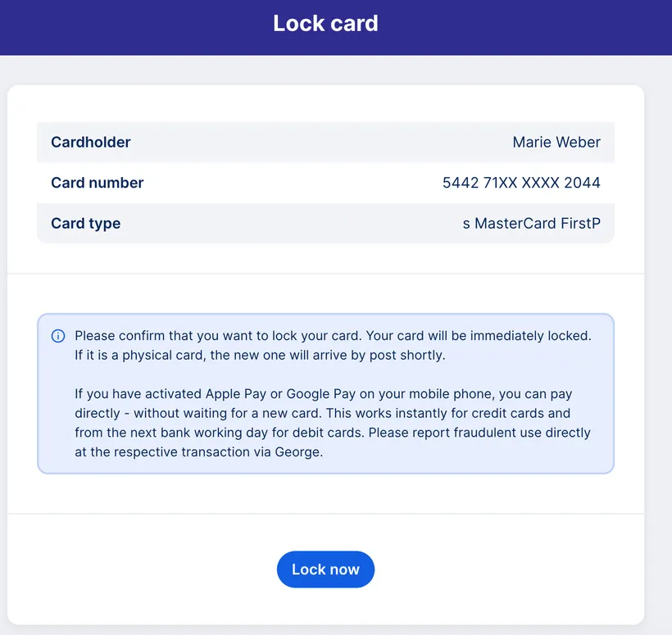Click the name Marie Weber
Image resolution: width=672 pixels, height=635 pixels.
click(x=556, y=142)
